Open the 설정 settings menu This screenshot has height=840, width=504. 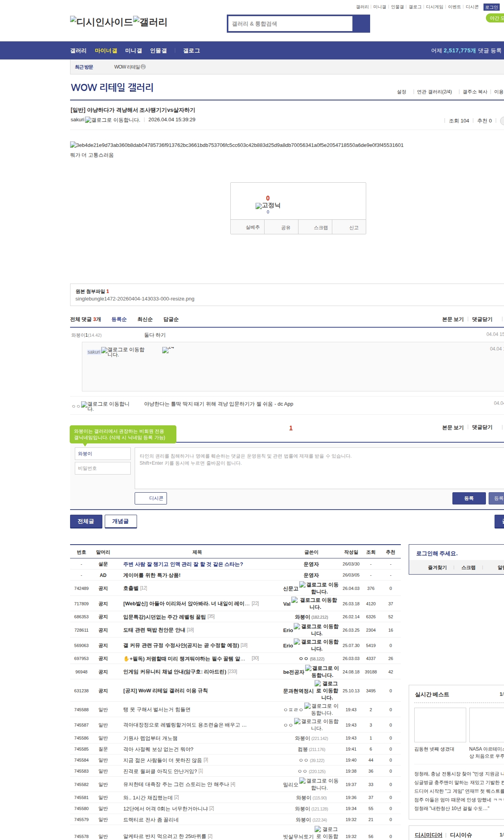[x=401, y=92]
